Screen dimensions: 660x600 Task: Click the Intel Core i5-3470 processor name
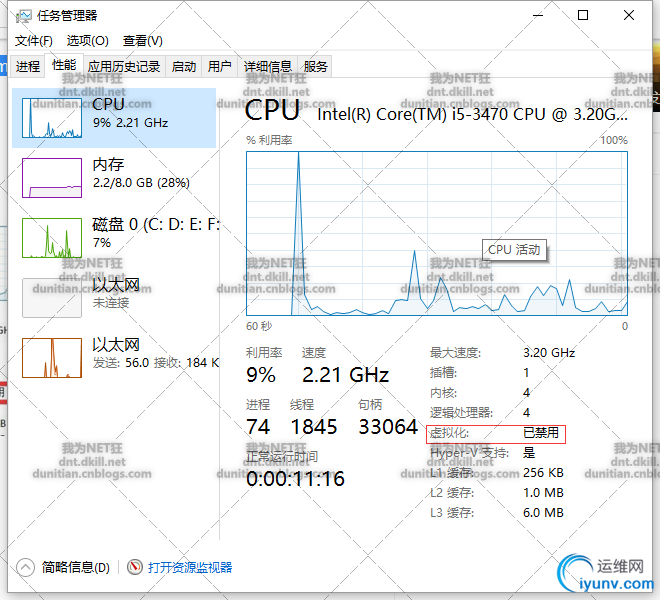[x=472, y=114]
